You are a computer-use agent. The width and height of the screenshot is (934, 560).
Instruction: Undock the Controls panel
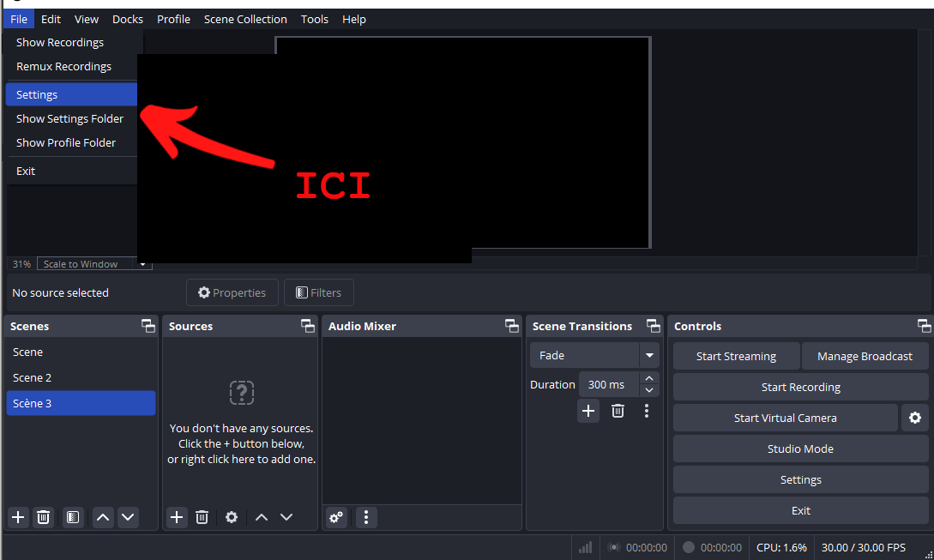click(924, 326)
